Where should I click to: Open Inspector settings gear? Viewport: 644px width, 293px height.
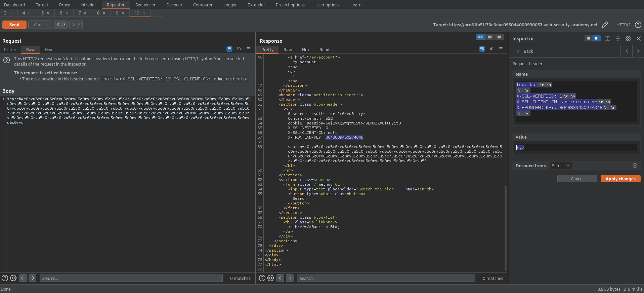(x=628, y=38)
